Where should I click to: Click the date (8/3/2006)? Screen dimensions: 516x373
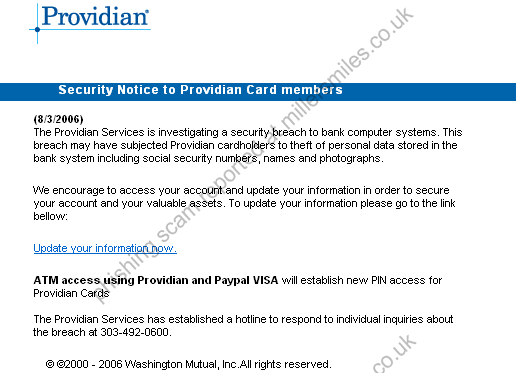[x=58, y=119]
